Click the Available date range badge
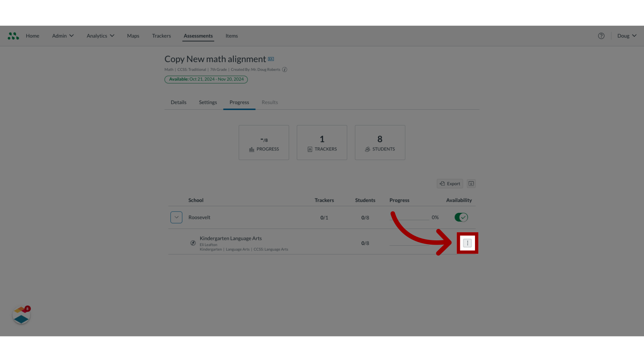This screenshot has width=644, height=362. tap(206, 79)
